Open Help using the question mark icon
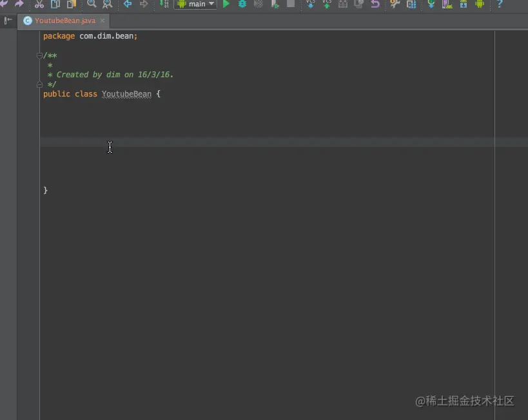This screenshot has width=528, height=420. click(x=499, y=5)
